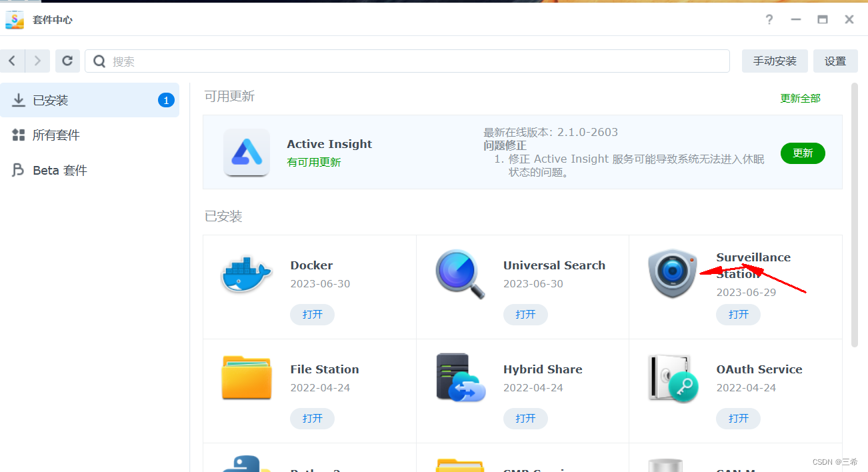Click the Python package icon at bottom
Viewport: 868px width, 472px height.
coord(246,464)
